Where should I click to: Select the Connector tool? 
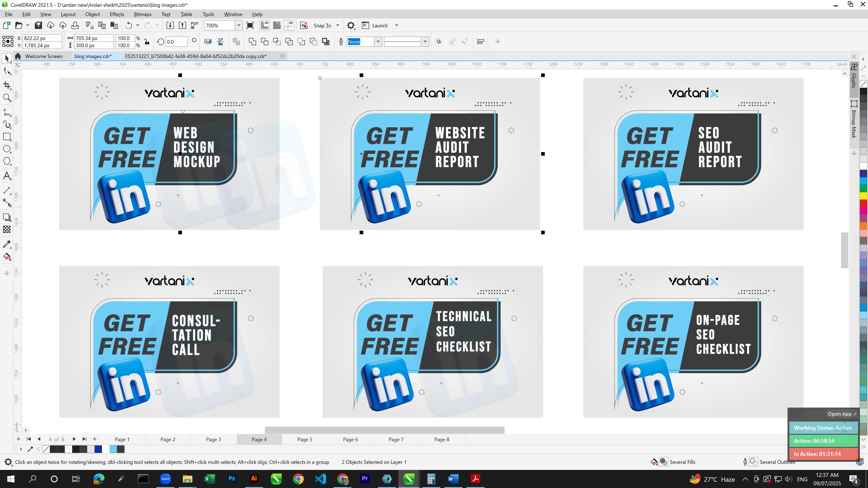click(7, 202)
